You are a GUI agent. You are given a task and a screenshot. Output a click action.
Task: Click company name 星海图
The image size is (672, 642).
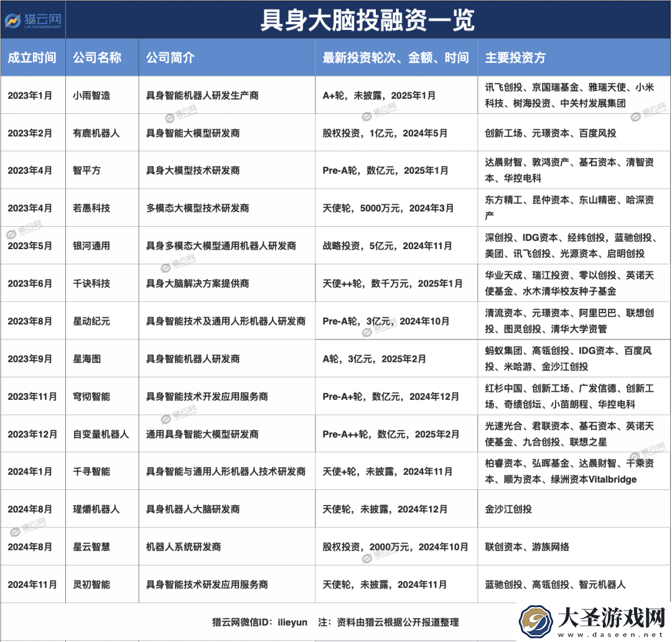[x=86, y=359]
